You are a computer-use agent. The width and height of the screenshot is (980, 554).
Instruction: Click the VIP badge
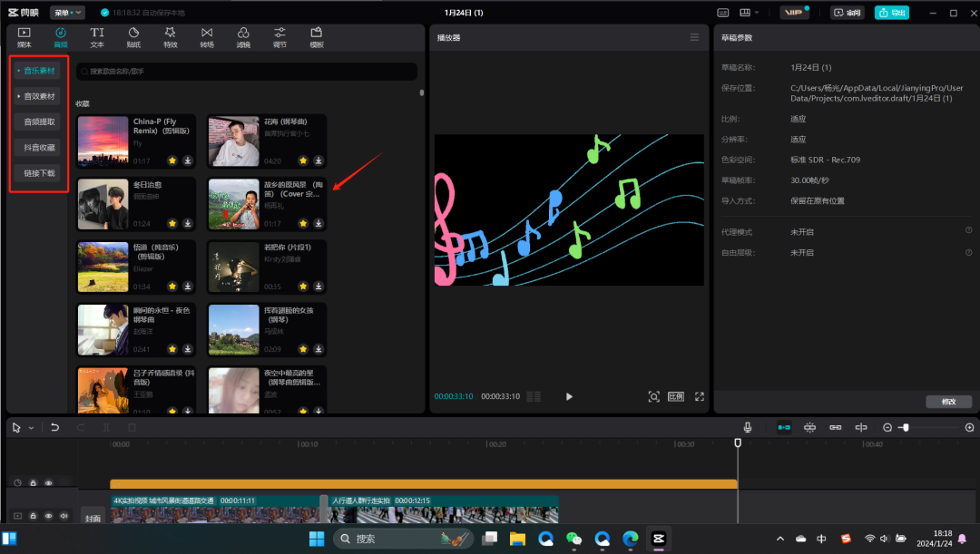point(794,13)
